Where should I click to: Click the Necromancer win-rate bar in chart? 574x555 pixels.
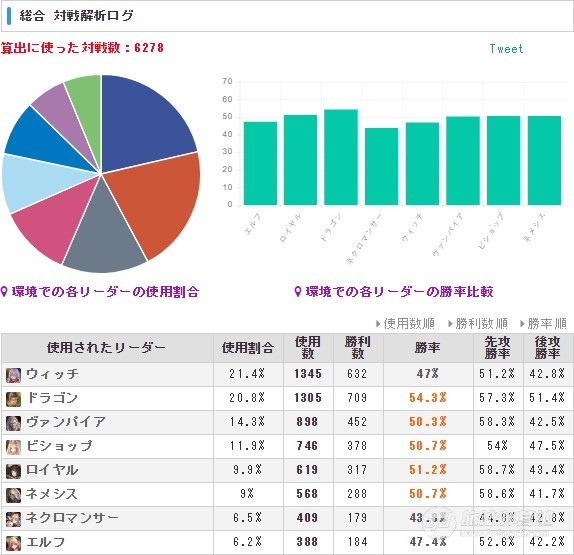click(381, 166)
